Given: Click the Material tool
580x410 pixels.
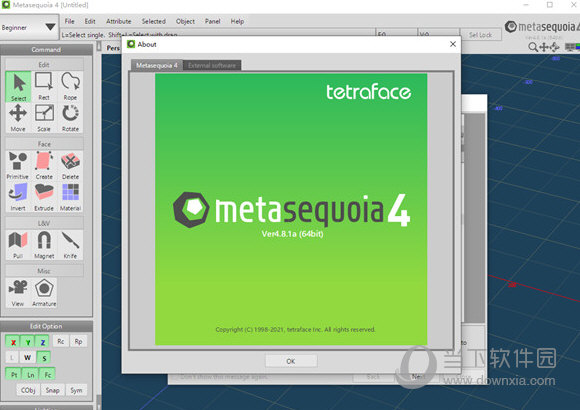Looking at the screenshot, I should [x=70, y=197].
